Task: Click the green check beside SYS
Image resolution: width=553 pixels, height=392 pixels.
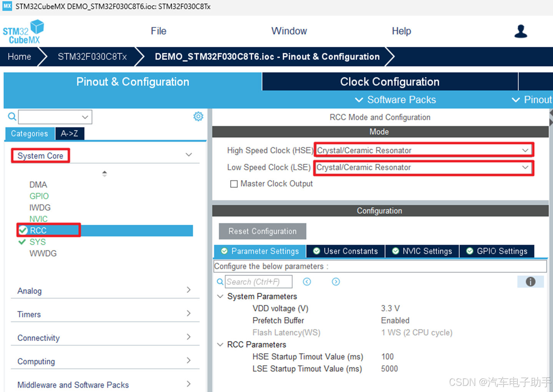Action: (22, 242)
